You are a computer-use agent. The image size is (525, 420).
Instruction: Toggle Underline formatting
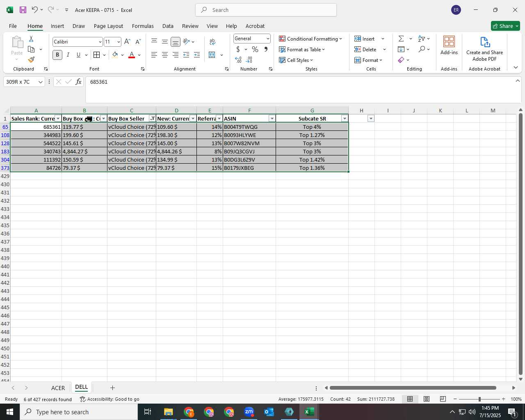pos(78,55)
